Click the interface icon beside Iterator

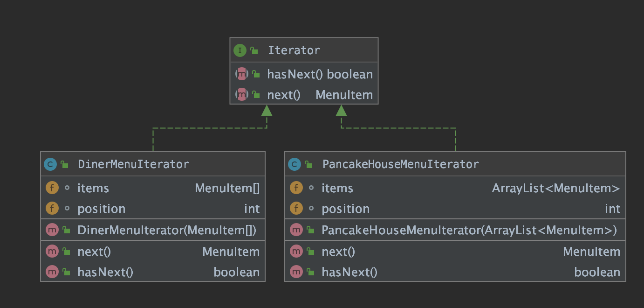point(240,50)
